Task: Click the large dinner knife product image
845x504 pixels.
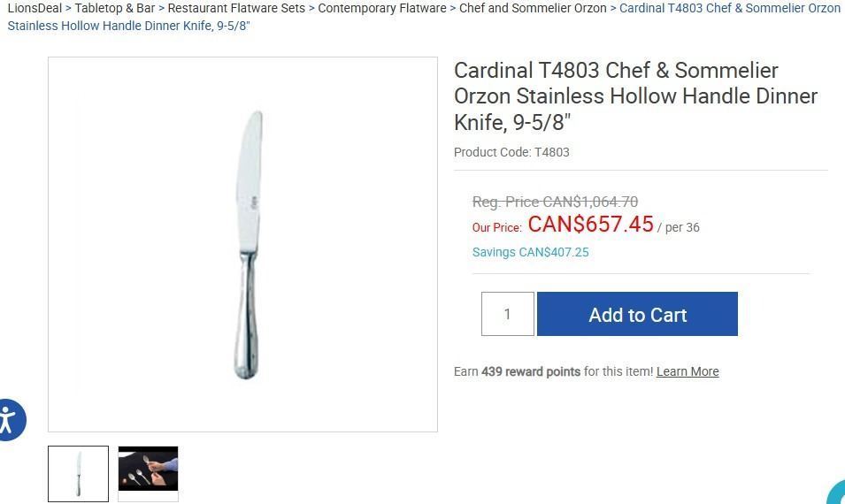Action: 248,245
